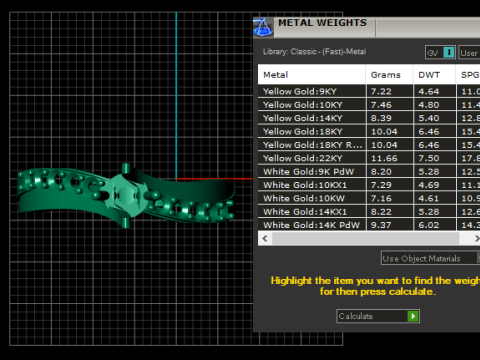Toggle the GV library switch

(440, 53)
